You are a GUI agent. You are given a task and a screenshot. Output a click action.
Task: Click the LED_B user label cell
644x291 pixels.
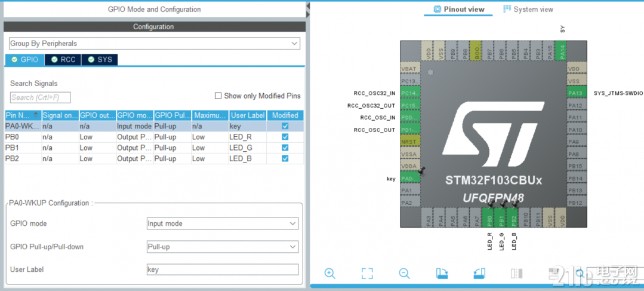(x=248, y=158)
